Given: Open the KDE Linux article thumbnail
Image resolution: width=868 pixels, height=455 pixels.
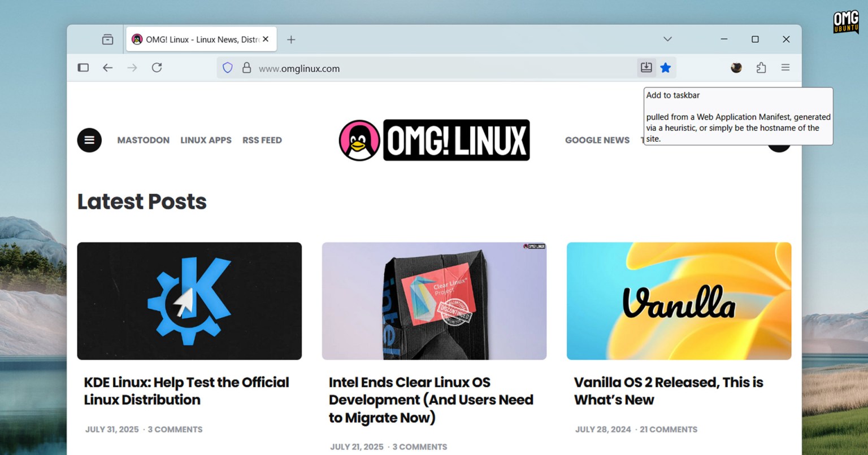Looking at the screenshot, I should coord(189,301).
